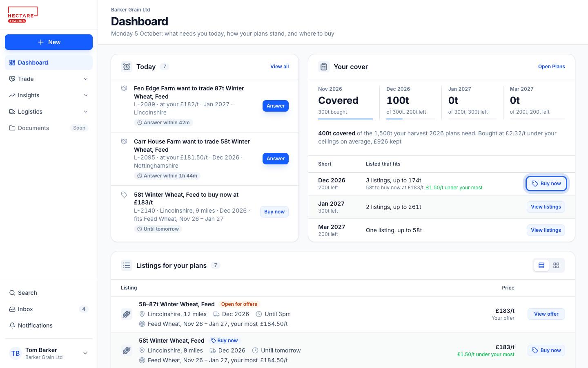Image resolution: width=588 pixels, height=368 pixels.
Task: Click the Buy now tag badge on 58t listing
Action: click(x=224, y=341)
